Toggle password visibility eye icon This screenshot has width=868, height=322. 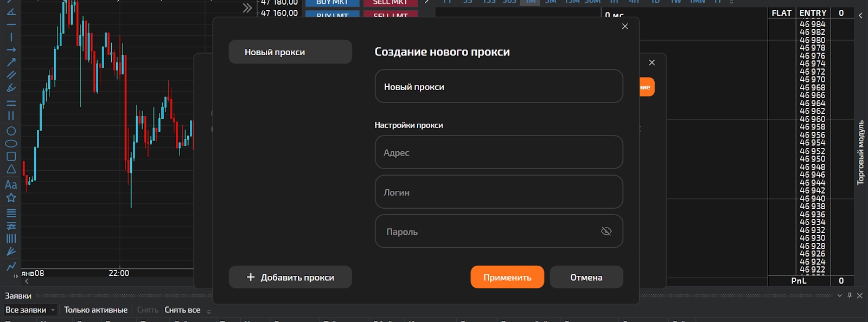click(606, 231)
